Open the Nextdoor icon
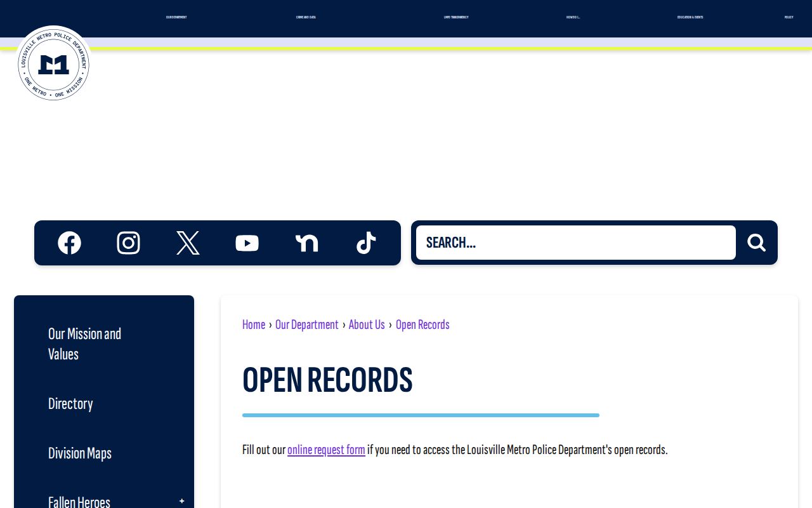The height and width of the screenshot is (508, 812). pos(306,243)
